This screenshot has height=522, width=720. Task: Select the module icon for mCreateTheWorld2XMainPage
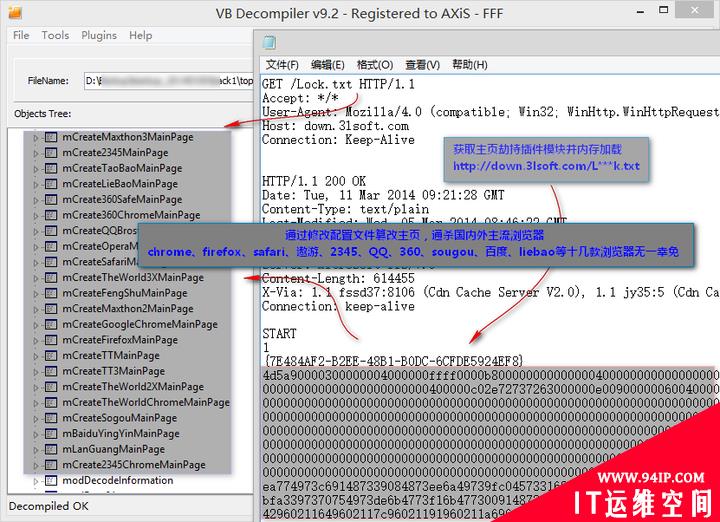[x=51, y=387]
